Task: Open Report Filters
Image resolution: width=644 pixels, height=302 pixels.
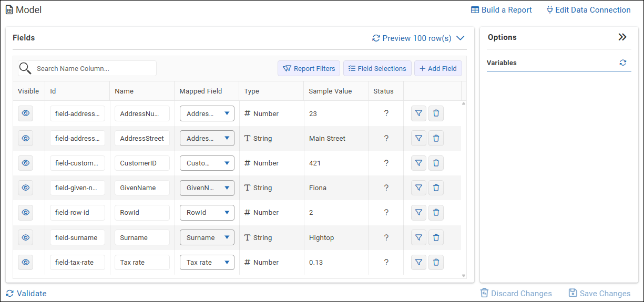Action: (309, 68)
